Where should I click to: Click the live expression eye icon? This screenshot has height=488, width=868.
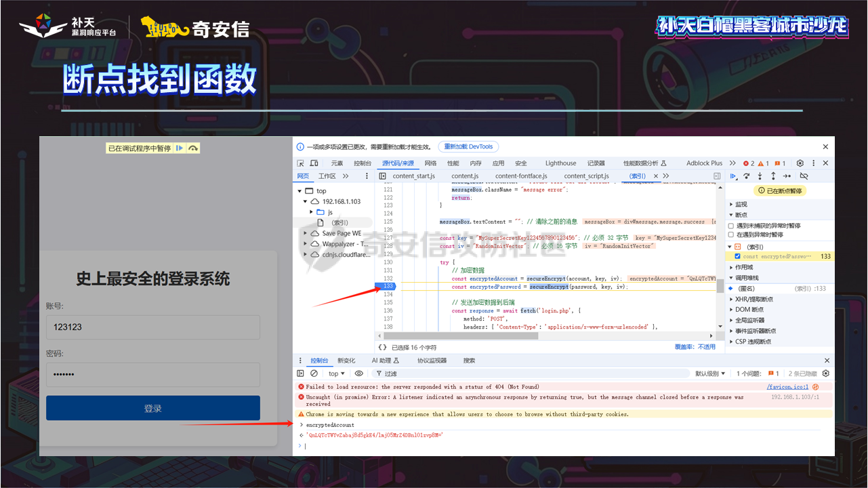[359, 373]
